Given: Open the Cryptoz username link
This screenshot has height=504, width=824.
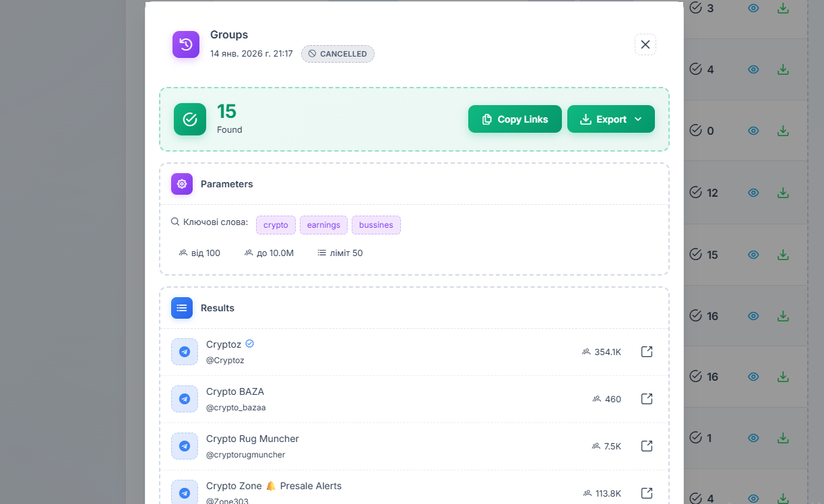Looking at the screenshot, I should [x=226, y=360].
